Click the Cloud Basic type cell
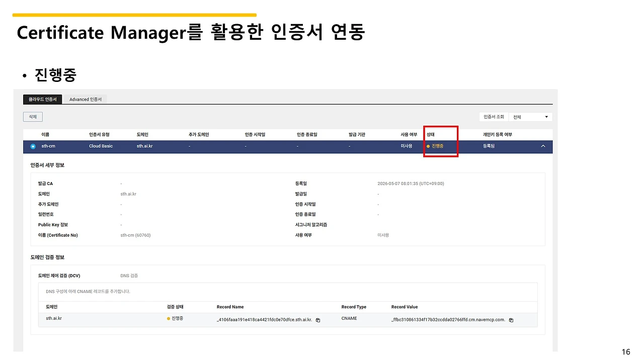Viewport: 644px width, 362px height. pos(101,146)
